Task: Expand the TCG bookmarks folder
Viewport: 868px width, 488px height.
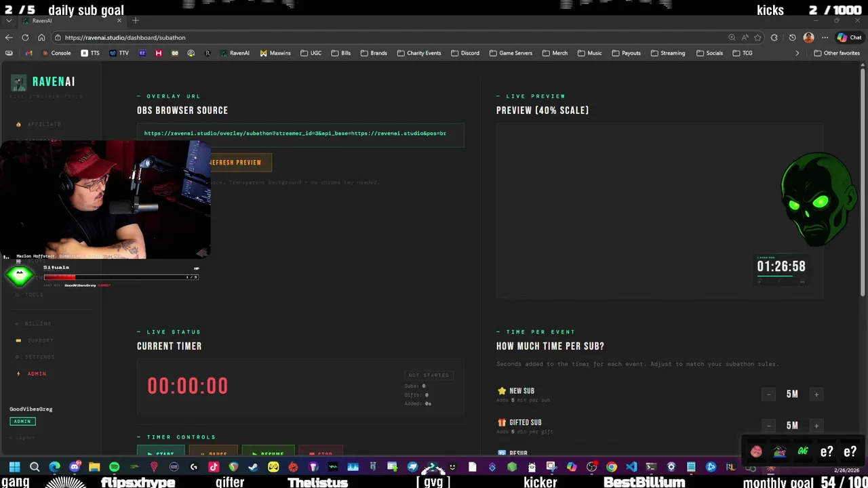Action: 743,53
